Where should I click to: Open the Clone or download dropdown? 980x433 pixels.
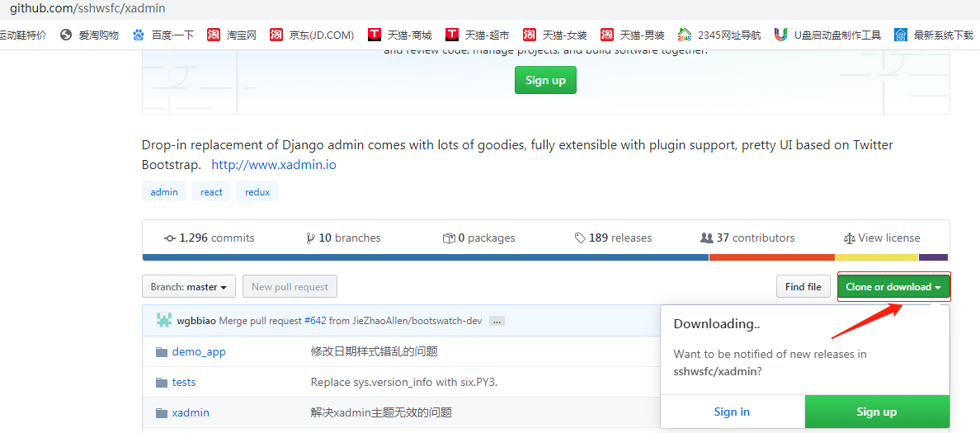(x=893, y=287)
